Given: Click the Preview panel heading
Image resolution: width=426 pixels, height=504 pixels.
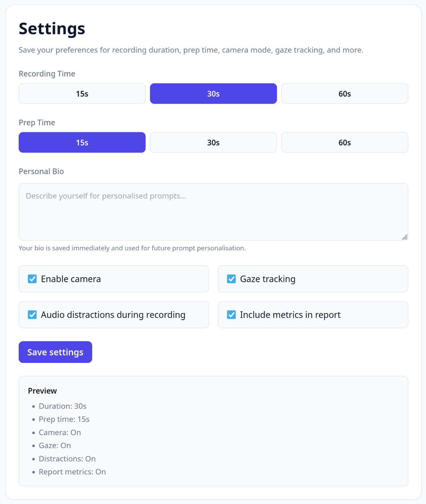Looking at the screenshot, I should tap(42, 391).
